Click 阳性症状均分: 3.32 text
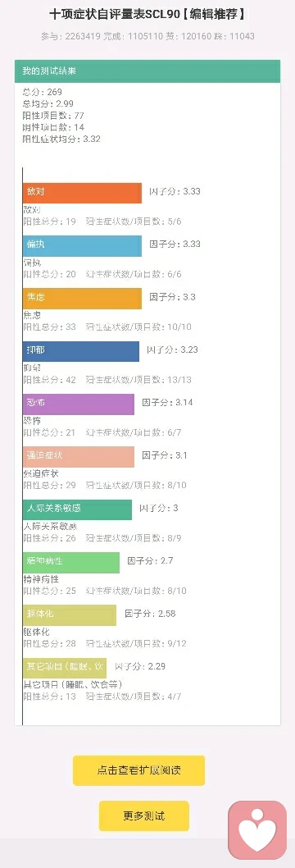This screenshot has height=868, width=295. click(x=61, y=139)
